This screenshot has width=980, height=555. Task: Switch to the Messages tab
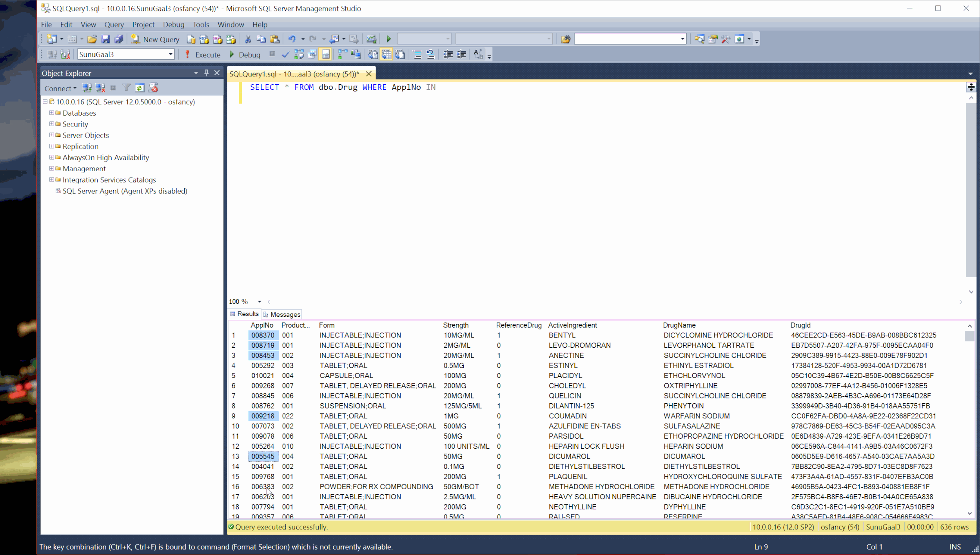point(282,314)
